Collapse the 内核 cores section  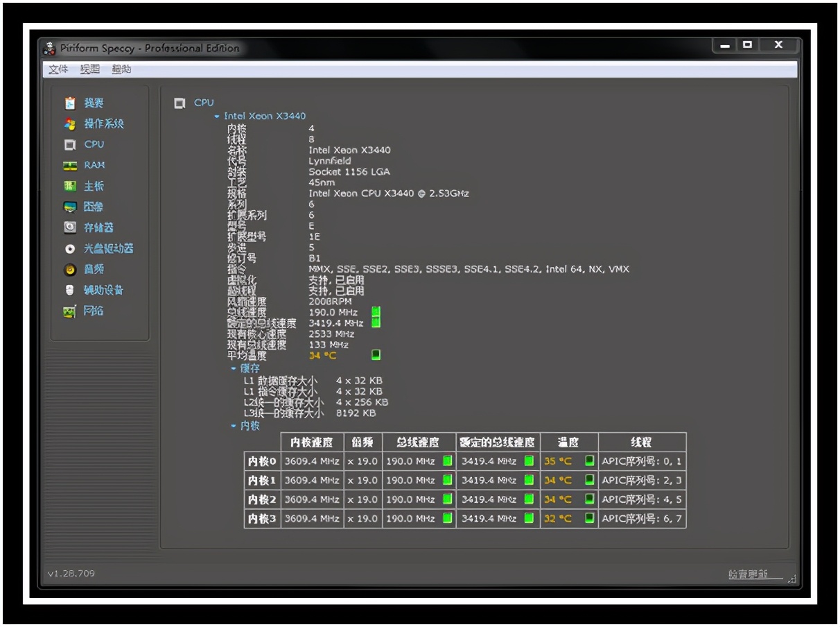234,426
